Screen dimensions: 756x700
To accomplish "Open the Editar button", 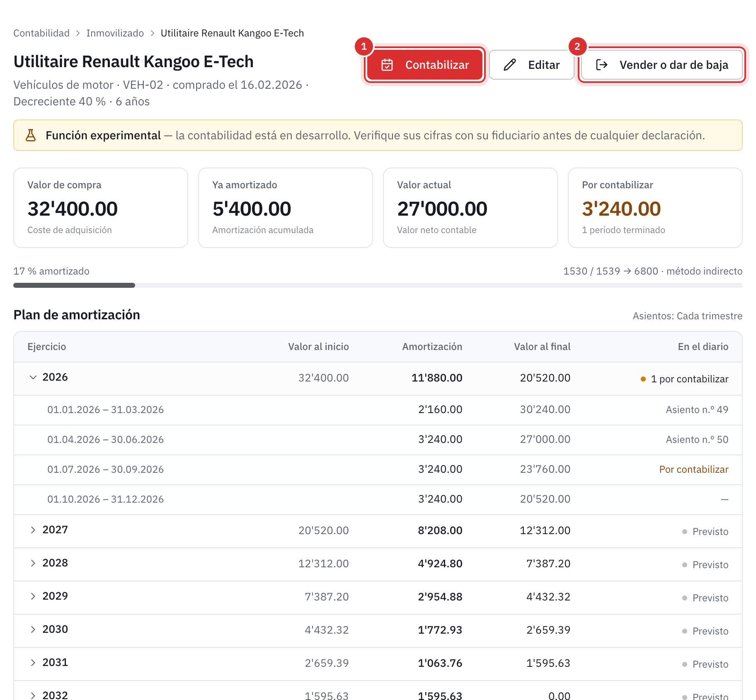I will point(531,65).
